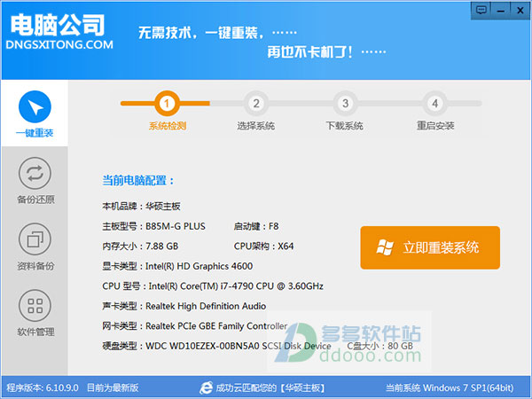Click the DNGSXITONG.COM site text
The width and height of the screenshot is (532, 399).
coord(59,44)
